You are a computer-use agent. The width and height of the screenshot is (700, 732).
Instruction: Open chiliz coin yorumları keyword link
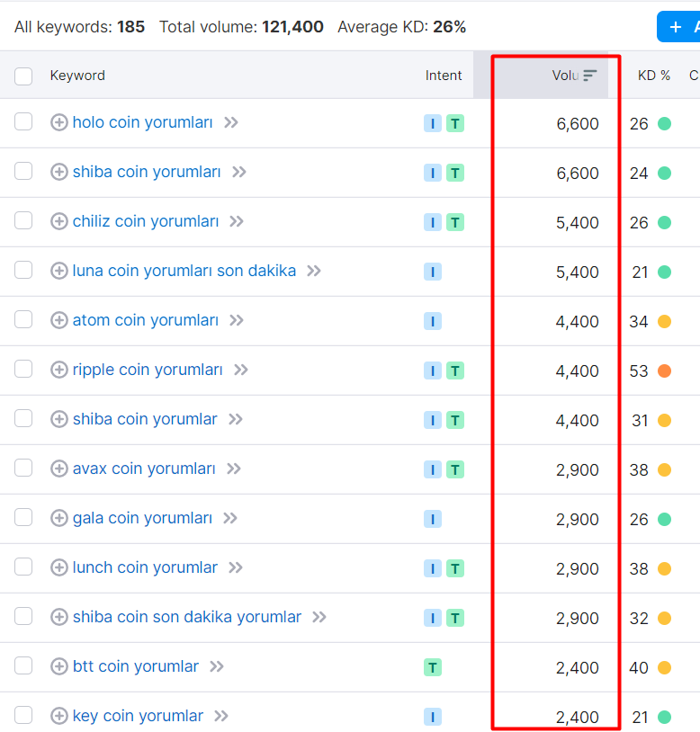coord(146,221)
